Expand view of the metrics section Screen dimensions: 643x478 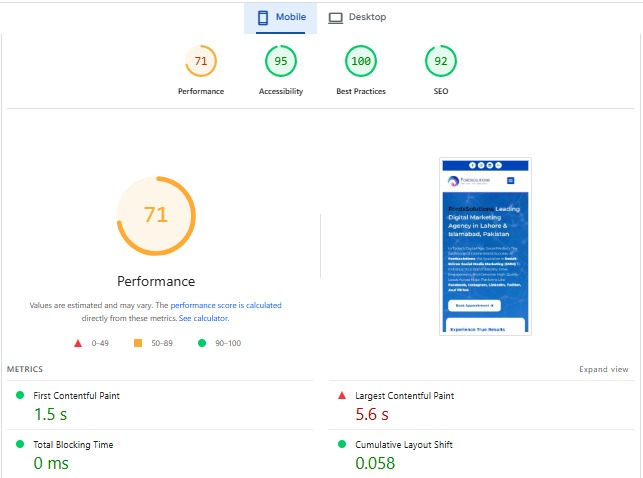pyautogui.click(x=603, y=369)
